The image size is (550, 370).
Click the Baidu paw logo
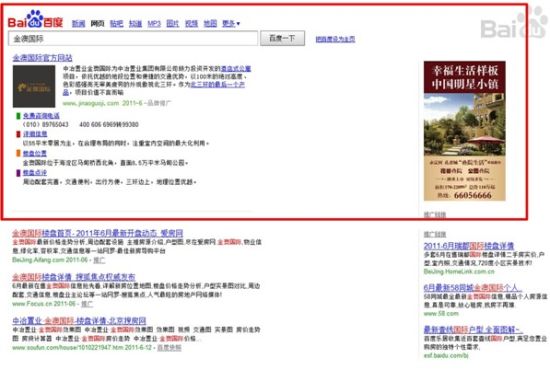pos(35,19)
